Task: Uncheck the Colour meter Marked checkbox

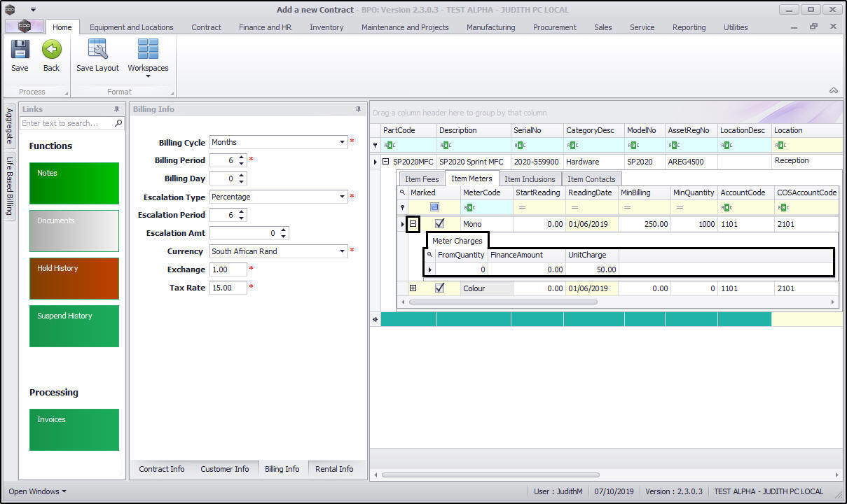Action: 440,288
